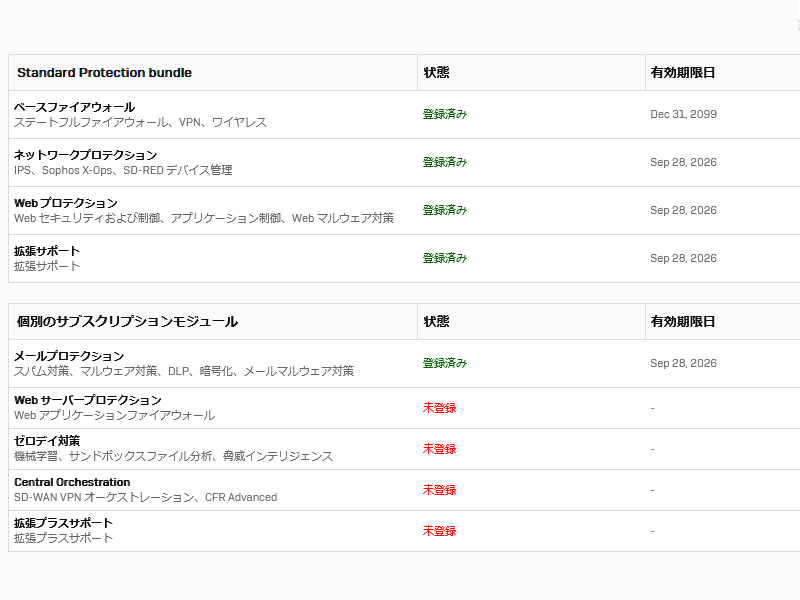
Task: Select Web アプリケーションファイアウォール description
Action: point(114,415)
